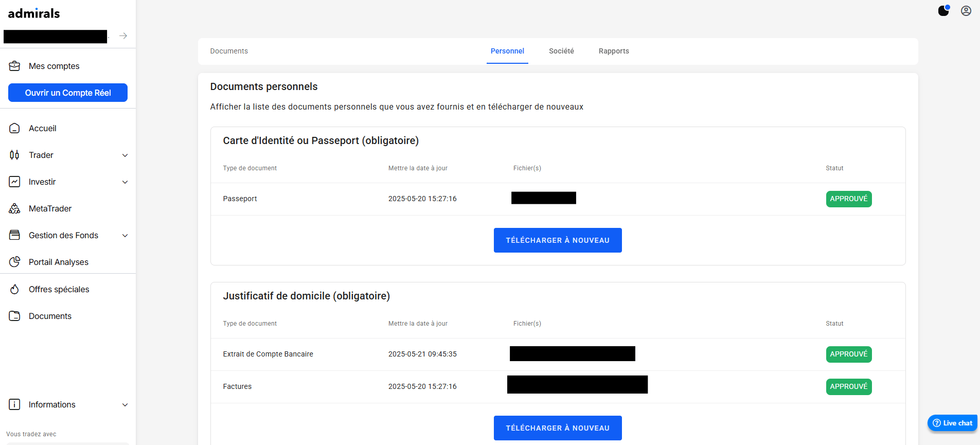Click the Informations menu label
Image resolution: width=980 pixels, height=445 pixels.
[x=52, y=404]
